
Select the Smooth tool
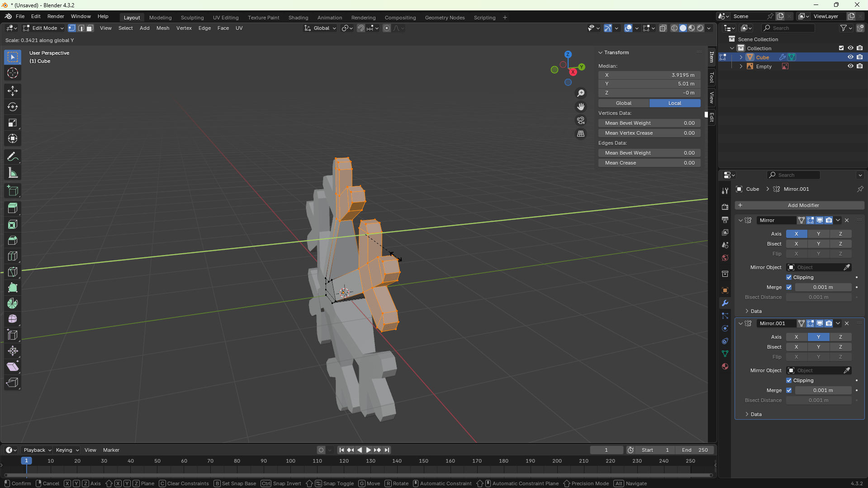13,319
